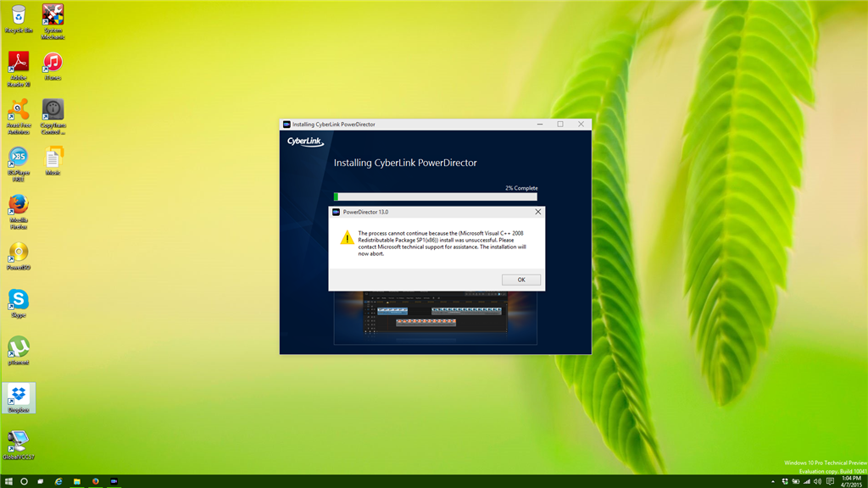Click the Dropbox sync tray icon
868x488 pixels.
(x=784, y=481)
